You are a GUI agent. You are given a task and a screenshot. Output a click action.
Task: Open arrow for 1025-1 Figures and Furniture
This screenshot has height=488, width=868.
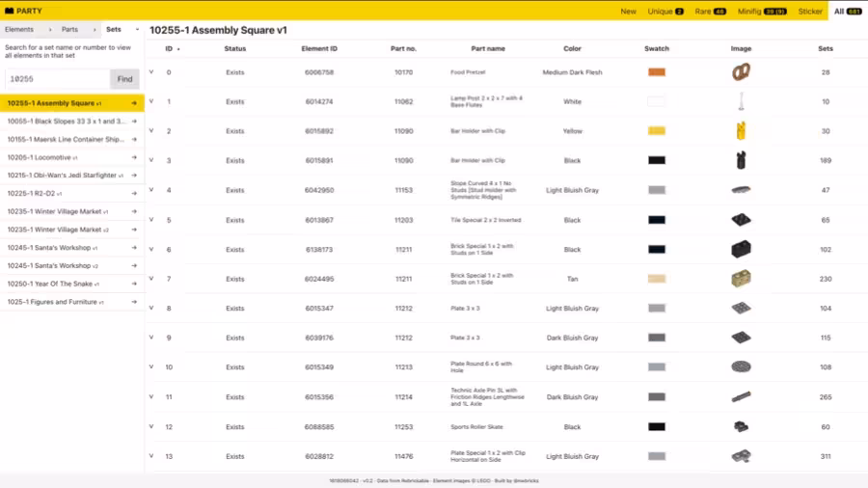point(134,302)
